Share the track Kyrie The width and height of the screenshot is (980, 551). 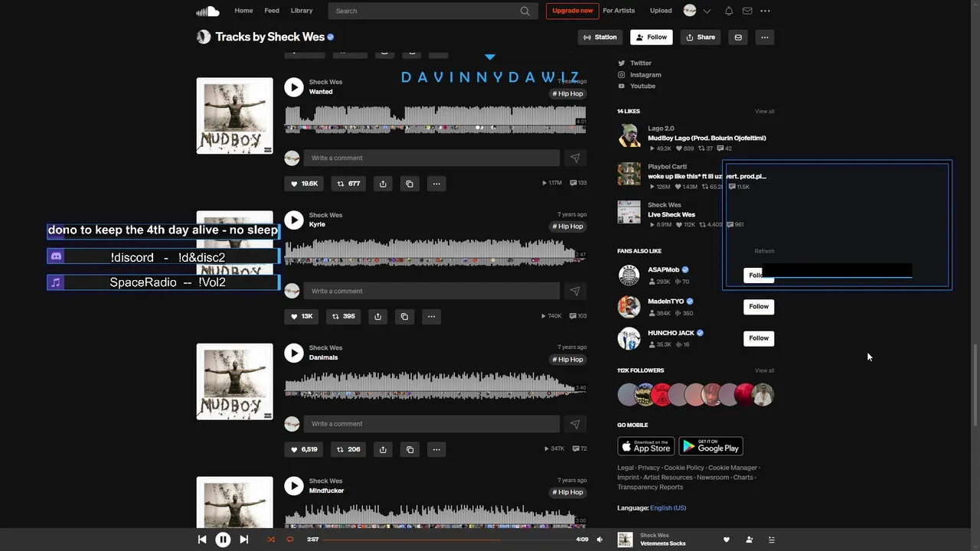pos(377,316)
